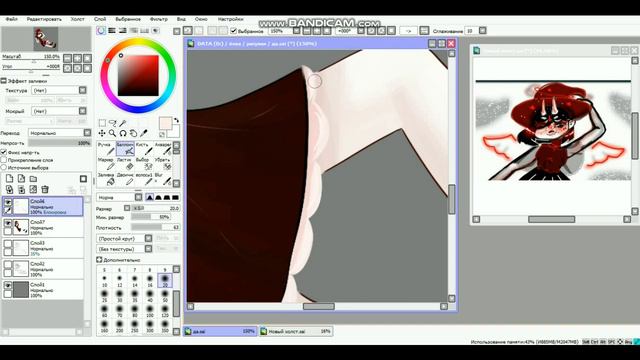Create a new layer folder
This screenshot has height=360, width=640.
pyautogui.click(x=33, y=179)
